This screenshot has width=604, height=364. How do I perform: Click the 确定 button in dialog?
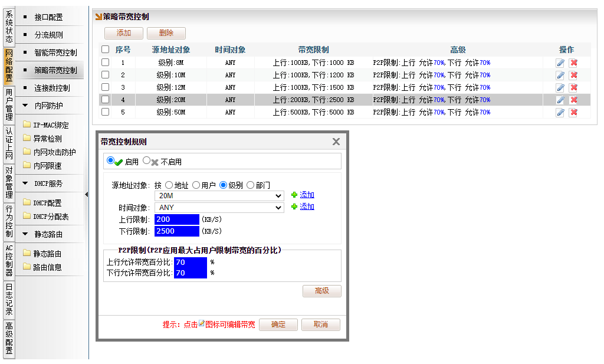coord(278,324)
